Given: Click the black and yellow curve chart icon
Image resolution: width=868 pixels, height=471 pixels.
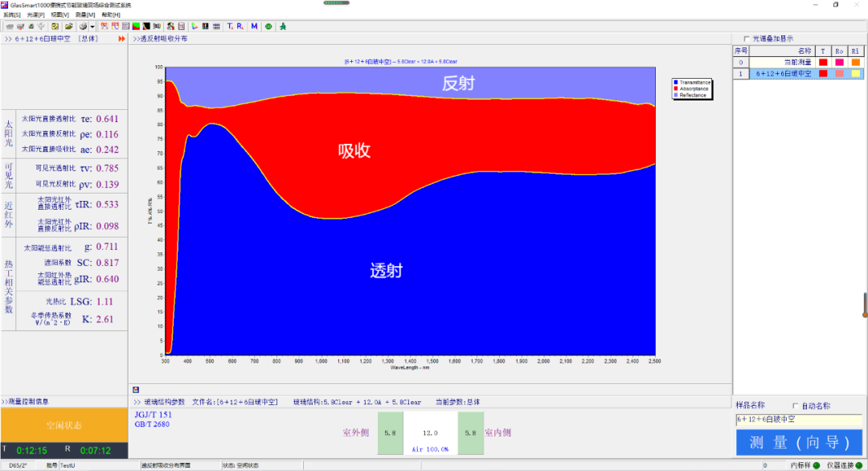Looking at the screenshot, I should 146,26.
